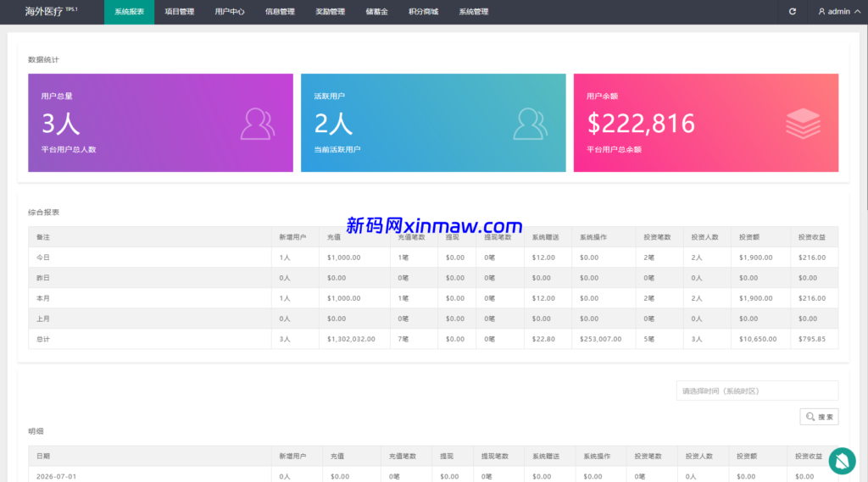The image size is (868, 482).
Task: Click users icon on 用户总量 card
Action: (258, 124)
